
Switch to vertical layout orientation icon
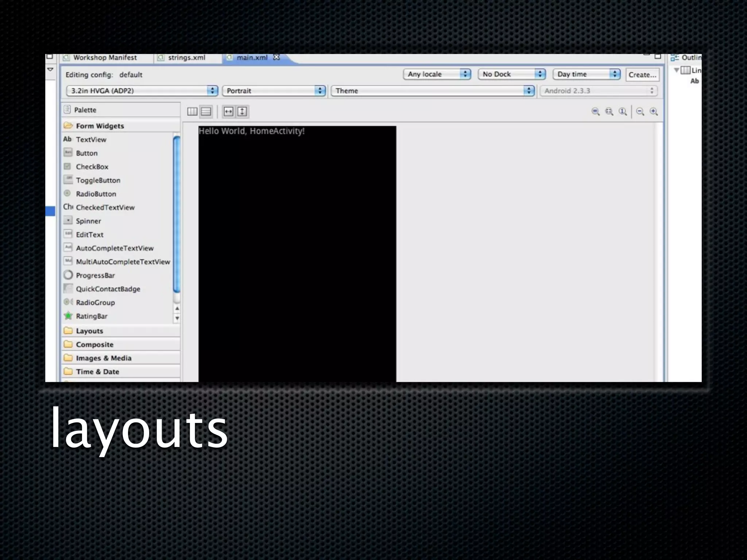[206, 112]
